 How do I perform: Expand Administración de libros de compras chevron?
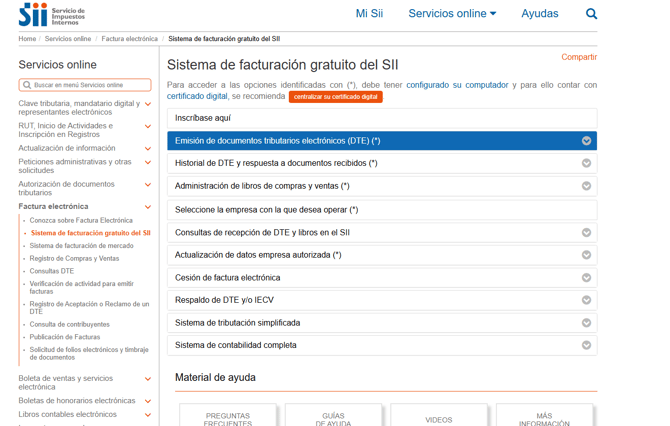coord(586,186)
